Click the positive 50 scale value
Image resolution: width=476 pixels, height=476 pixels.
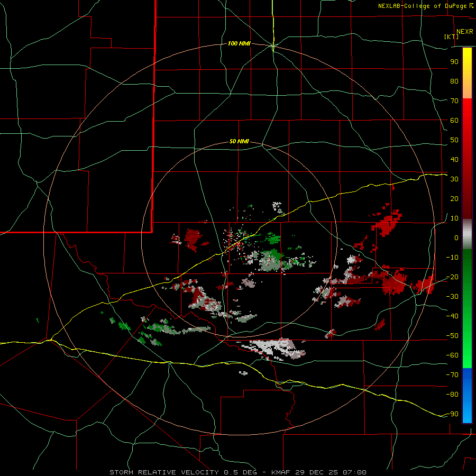[454, 140]
